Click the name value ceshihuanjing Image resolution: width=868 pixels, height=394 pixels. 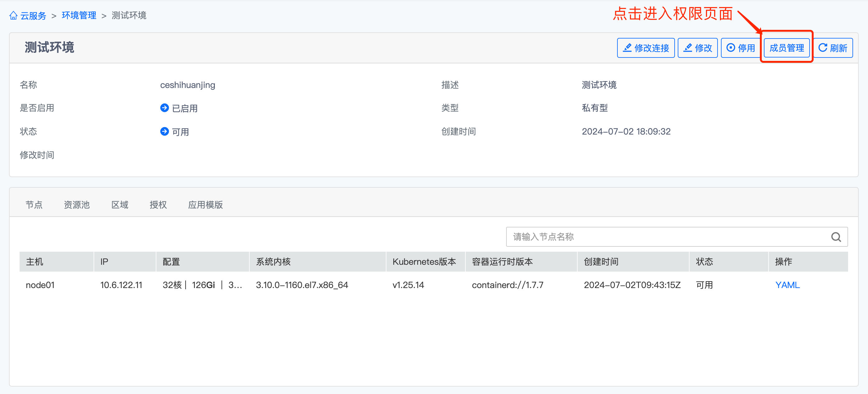[x=188, y=85]
